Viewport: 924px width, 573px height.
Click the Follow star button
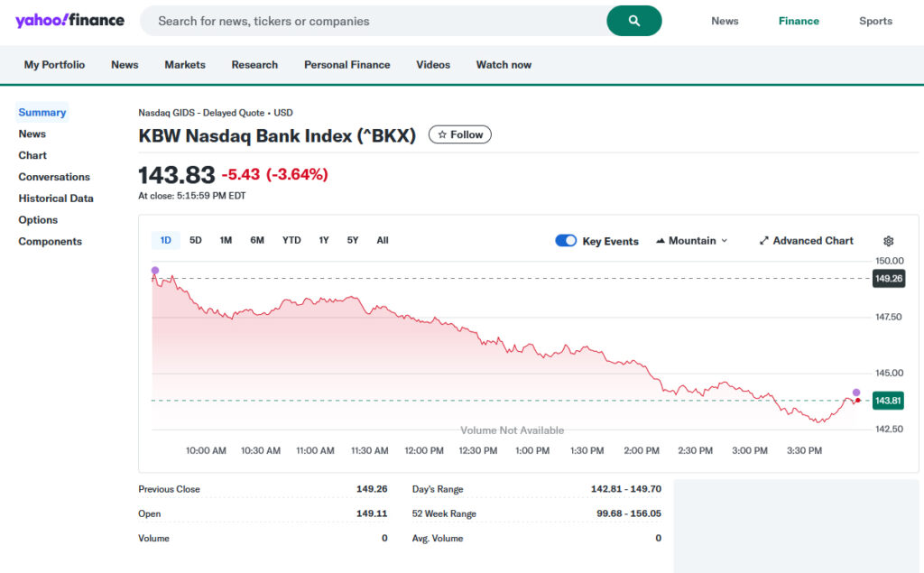coord(459,134)
